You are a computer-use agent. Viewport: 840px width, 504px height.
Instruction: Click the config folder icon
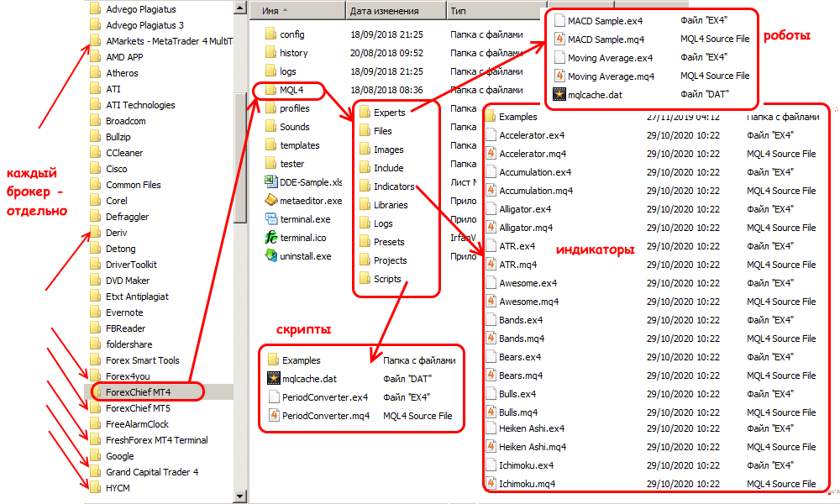click(270, 34)
